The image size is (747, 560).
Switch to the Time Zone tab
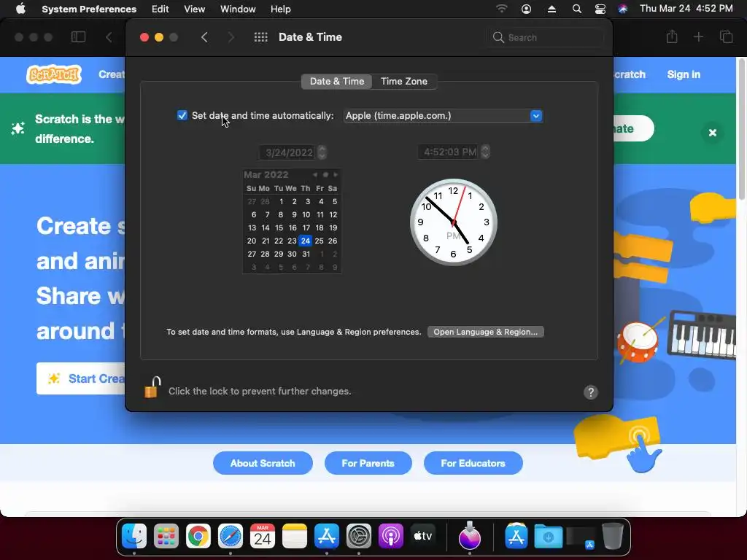pos(404,82)
